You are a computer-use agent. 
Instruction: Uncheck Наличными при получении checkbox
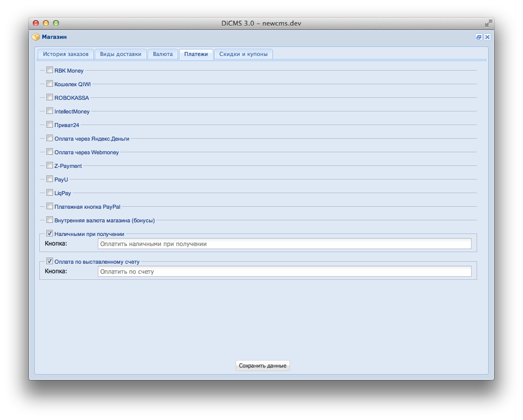pyautogui.click(x=50, y=233)
